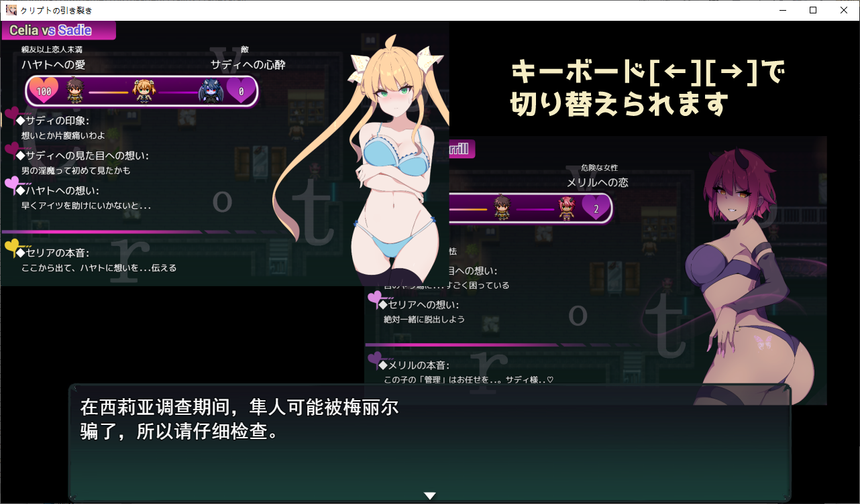Click Celia's blonde chibi sprite in the gauge
Viewport: 860px width, 504px height.
point(144,91)
